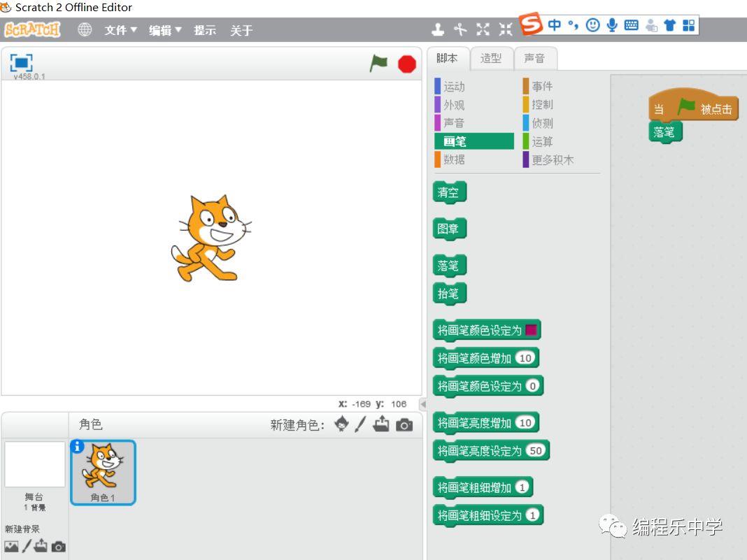Switch to the 脚本 tab
Screen dimensions: 747x560
[x=448, y=58]
